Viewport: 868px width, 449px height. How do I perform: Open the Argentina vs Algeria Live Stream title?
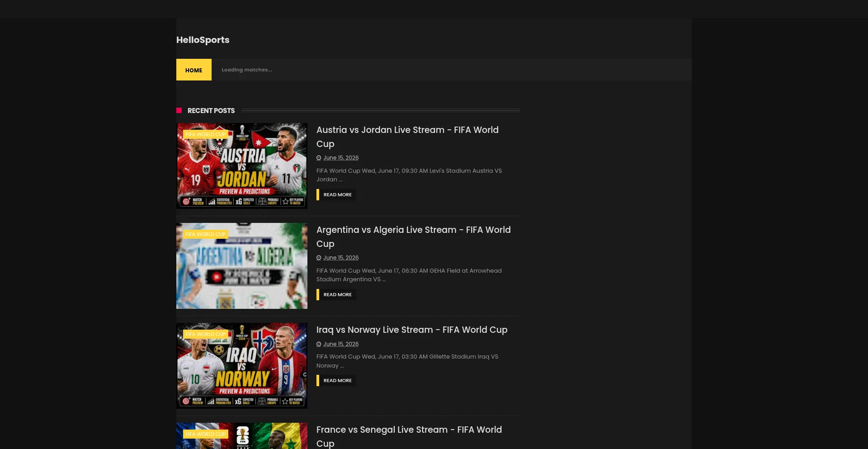click(414, 236)
